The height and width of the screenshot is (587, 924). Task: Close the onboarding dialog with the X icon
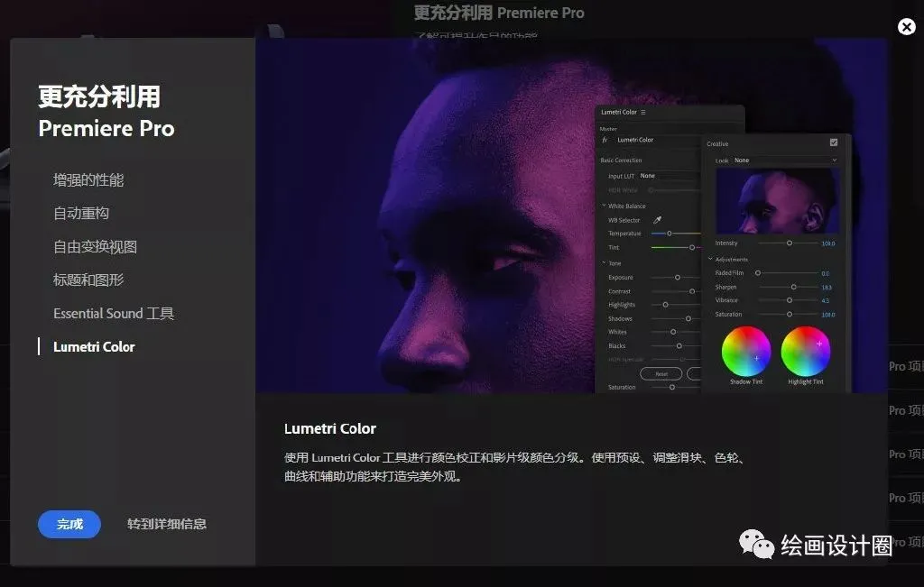(906, 26)
